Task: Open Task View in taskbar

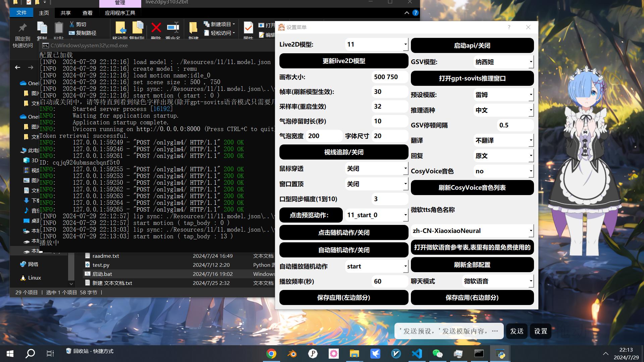Action: (50, 354)
